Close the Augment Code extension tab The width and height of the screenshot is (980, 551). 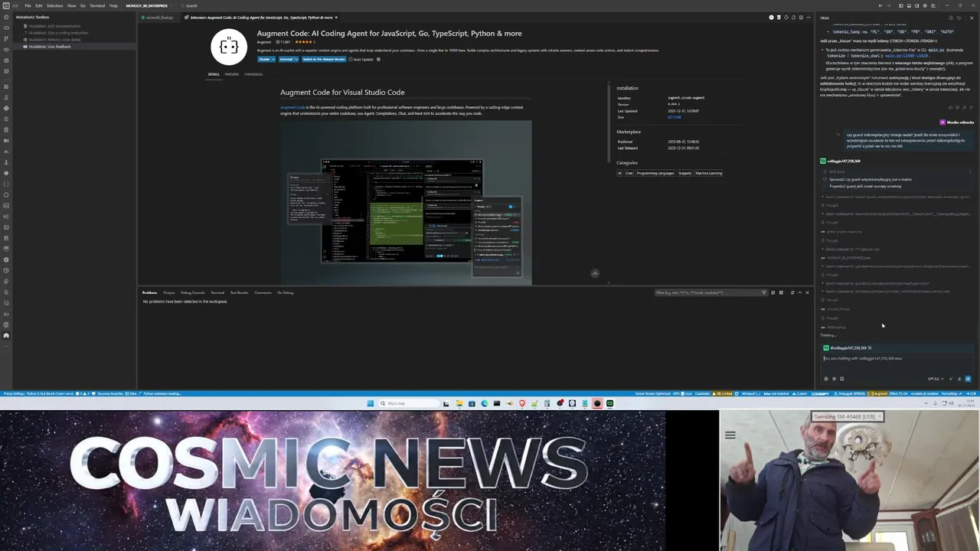pyautogui.click(x=336, y=17)
